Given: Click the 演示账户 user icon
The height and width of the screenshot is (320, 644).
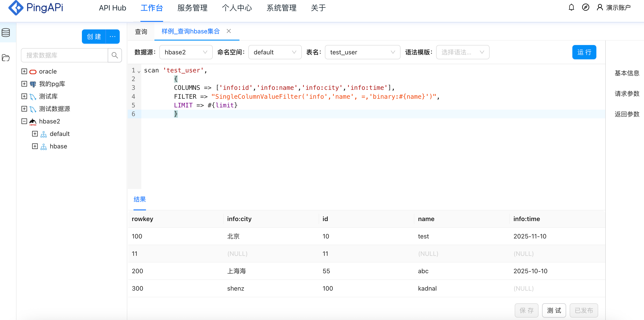Looking at the screenshot, I should point(600,8).
